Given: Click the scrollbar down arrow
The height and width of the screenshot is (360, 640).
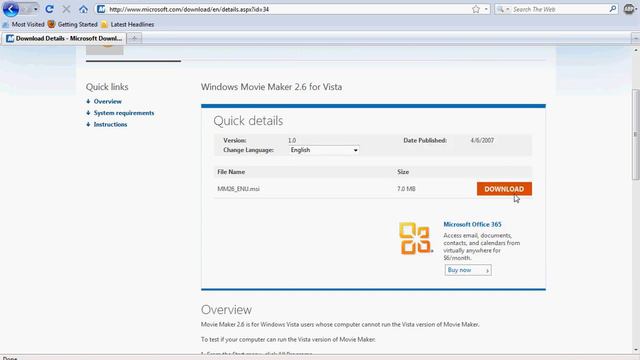Looking at the screenshot, I should 636,350.
